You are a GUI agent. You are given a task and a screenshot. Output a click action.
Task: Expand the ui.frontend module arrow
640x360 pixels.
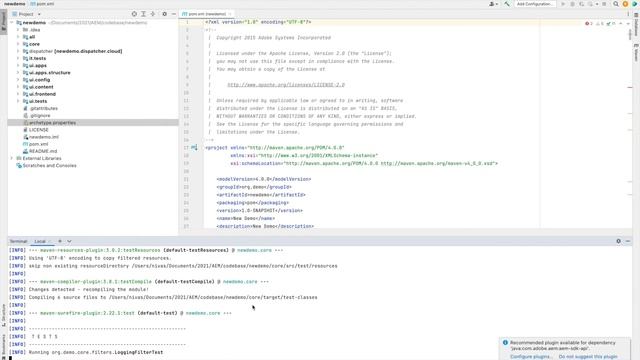point(18,94)
